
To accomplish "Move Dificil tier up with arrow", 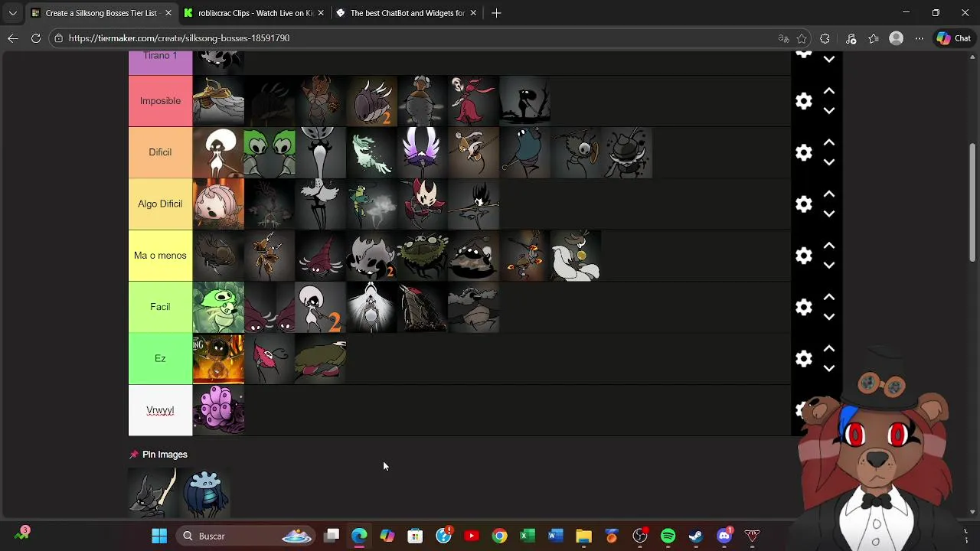I will pyautogui.click(x=828, y=142).
